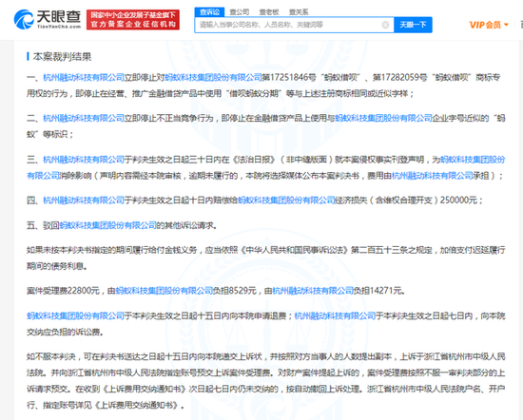Viewport: 523px width, 420px height.
Task: Click the 天眼查 logo
Action: tap(48, 19)
